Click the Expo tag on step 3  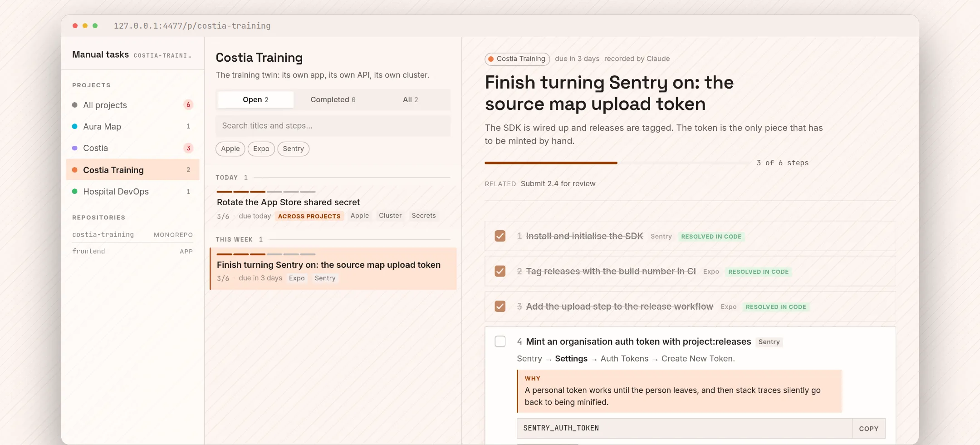729,307
